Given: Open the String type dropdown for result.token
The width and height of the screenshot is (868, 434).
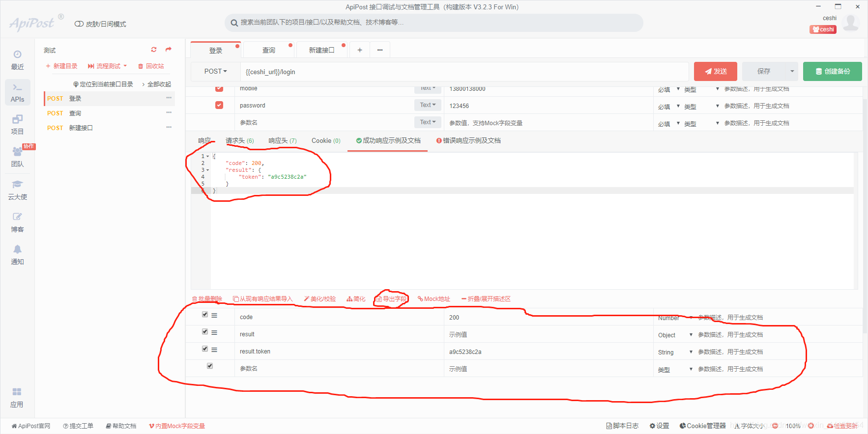Looking at the screenshot, I should [x=675, y=352].
